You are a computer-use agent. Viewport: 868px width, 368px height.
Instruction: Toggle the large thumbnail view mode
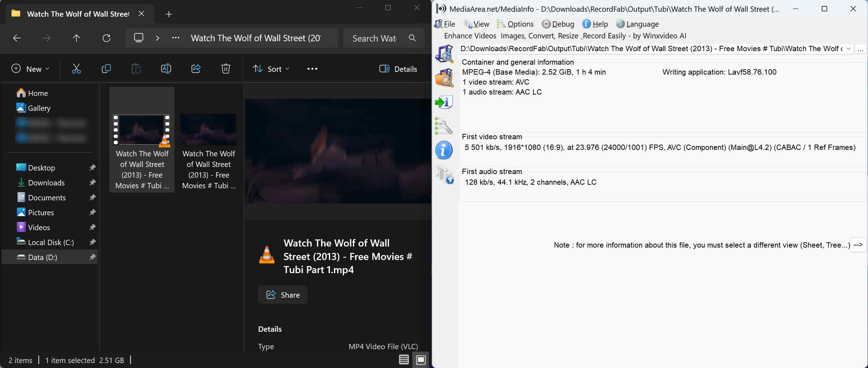[x=421, y=360]
